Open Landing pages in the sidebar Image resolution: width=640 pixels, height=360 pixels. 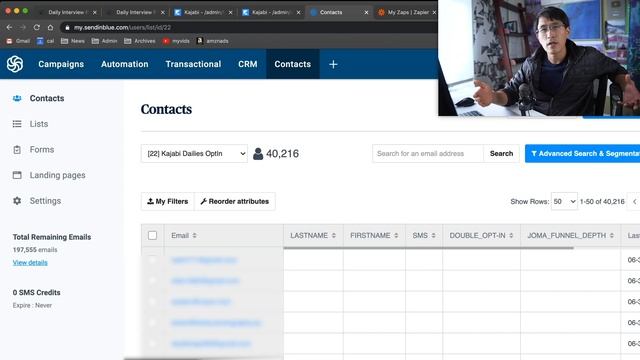coord(58,175)
